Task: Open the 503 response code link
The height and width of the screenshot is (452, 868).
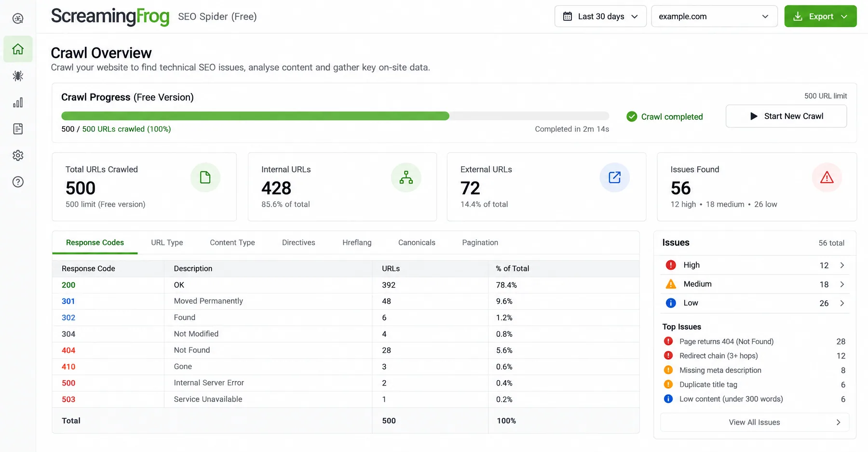Action: (68, 399)
